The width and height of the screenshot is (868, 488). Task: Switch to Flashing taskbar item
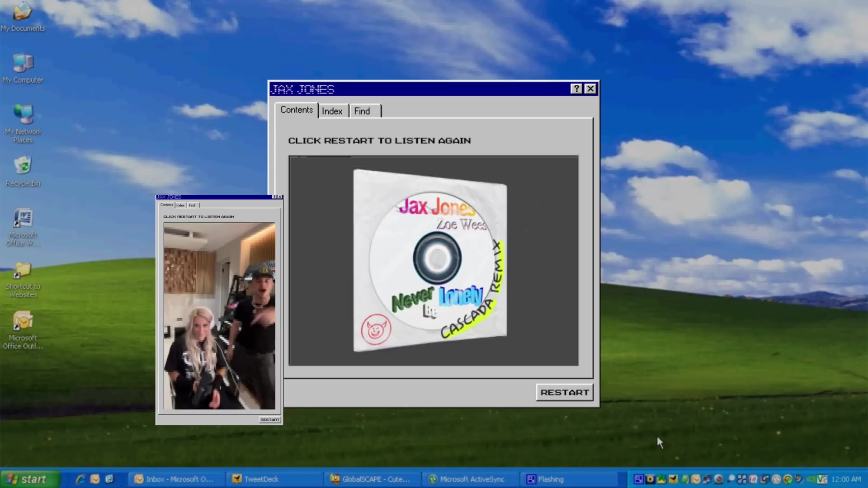click(x=569, y=479)
